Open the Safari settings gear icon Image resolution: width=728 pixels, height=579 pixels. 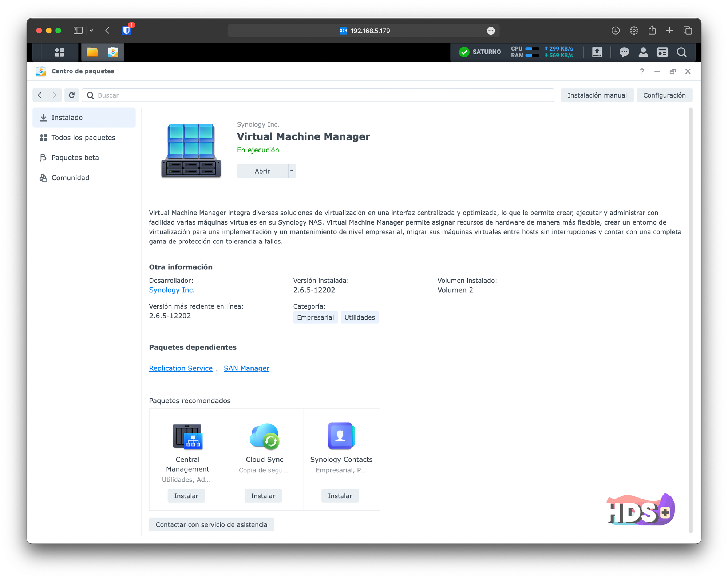(634, 31)
